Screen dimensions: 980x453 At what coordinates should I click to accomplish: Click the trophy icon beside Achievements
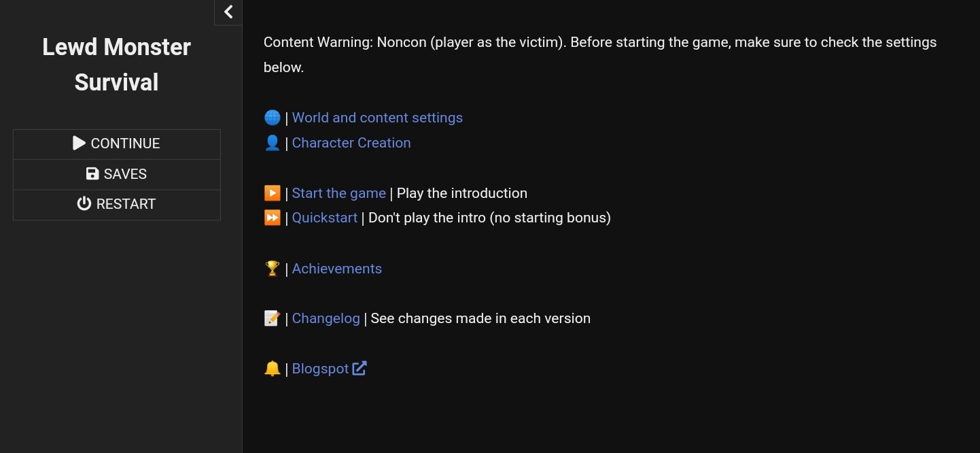pos(272,269)
